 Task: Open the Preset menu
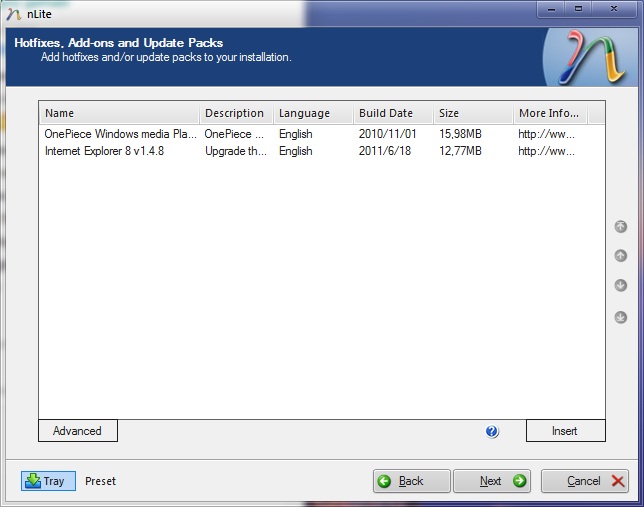pos(100,481)
